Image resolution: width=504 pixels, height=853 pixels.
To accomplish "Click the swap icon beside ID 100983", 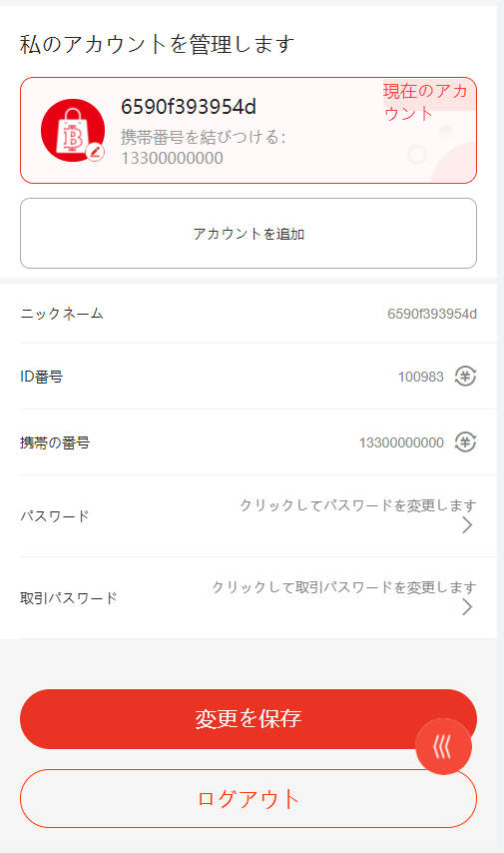I will [x=465, y=376].
